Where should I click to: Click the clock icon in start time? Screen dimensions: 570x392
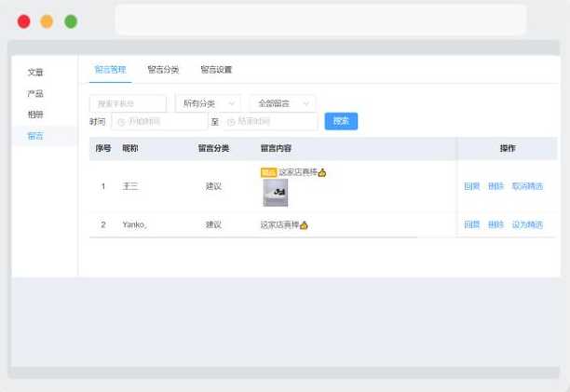pyautogui.click(x=121, y=122)
